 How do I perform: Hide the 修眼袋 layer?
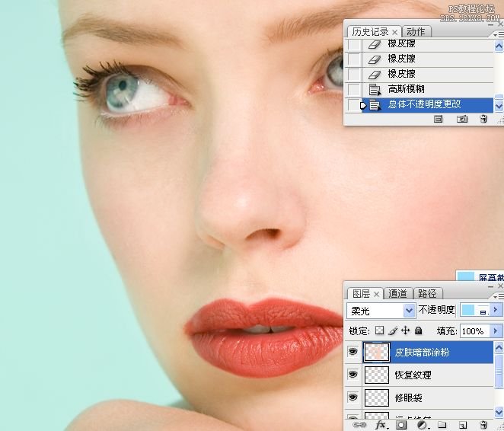point(353,397)
